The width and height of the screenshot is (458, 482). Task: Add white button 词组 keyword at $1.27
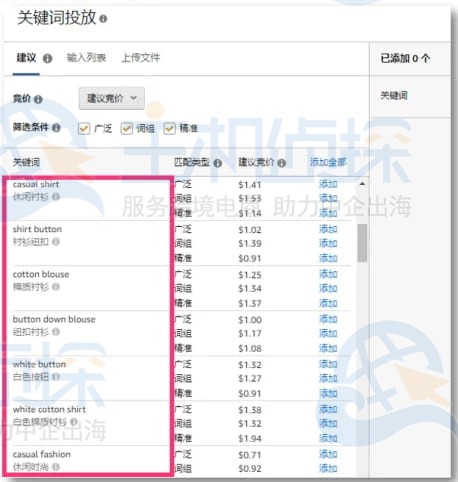click(x=328, y=378)
